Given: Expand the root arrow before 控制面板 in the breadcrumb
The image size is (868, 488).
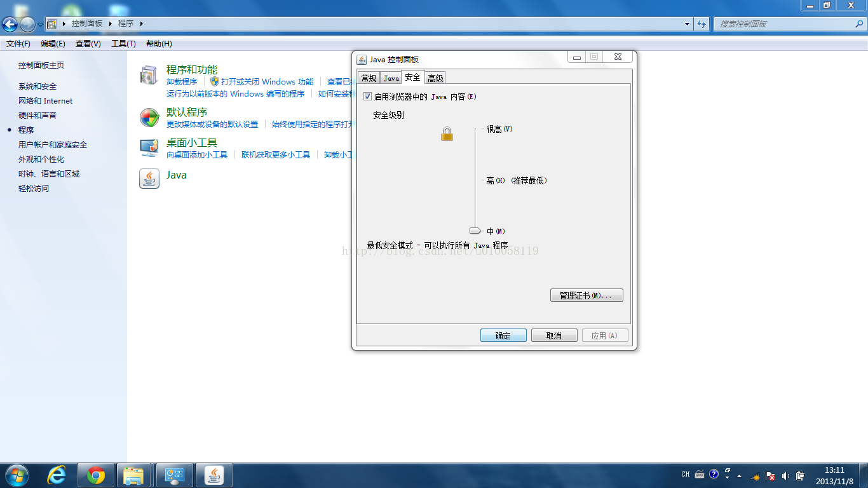Looking at the screenshot, I should pyautogui.click(x=64, y=24).
